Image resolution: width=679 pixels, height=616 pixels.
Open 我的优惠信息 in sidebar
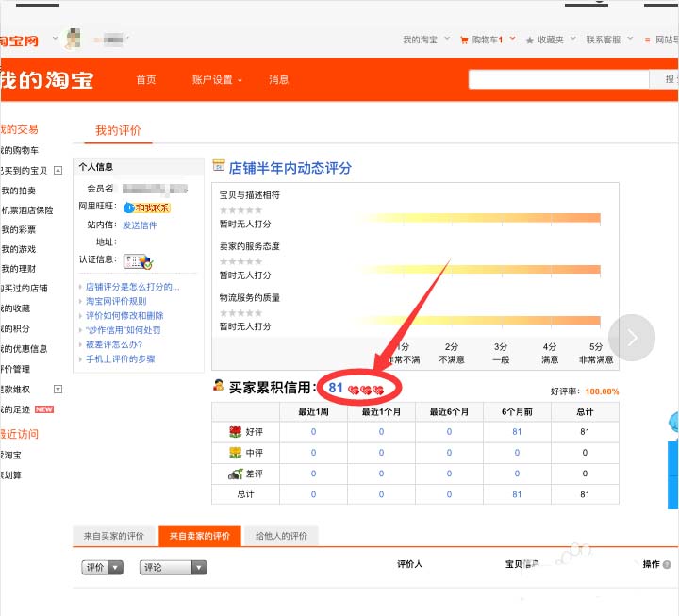(24, 349)
